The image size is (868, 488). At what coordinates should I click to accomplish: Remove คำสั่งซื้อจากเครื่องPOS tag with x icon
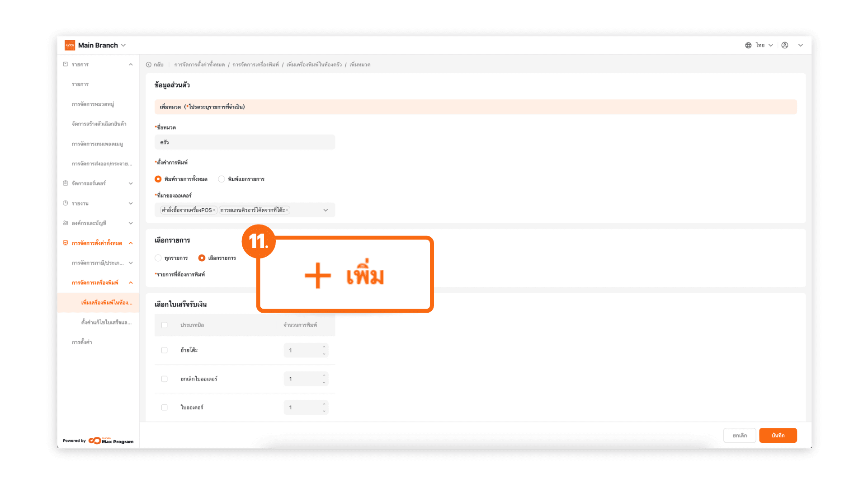[214, 210]
